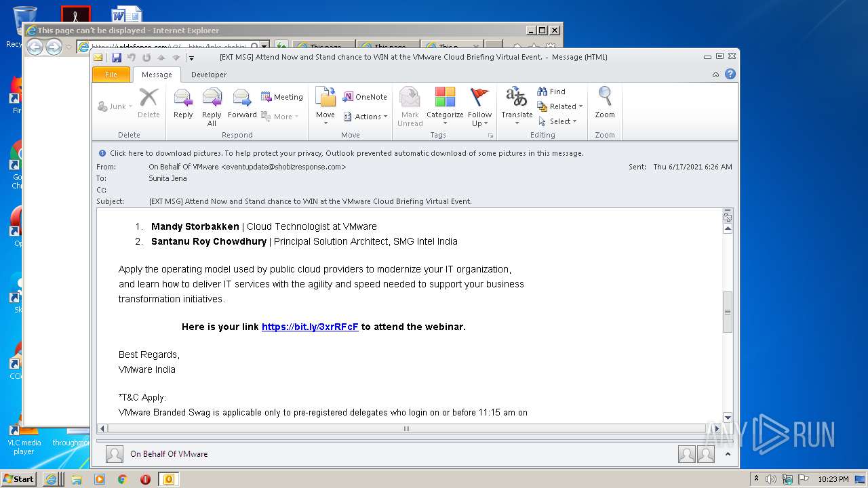Click the Internet Explorer address bar
Image resolution: width=868 pixels, height=488 pixels.
pos(173,47)
